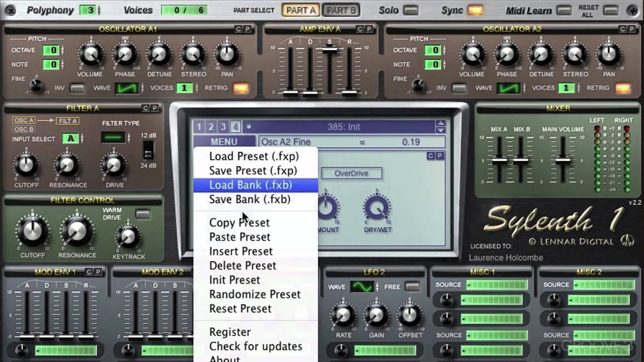Click Oscillator A2 Stereo knob
This screenshot has width=644, height=362.
point(575,54)
